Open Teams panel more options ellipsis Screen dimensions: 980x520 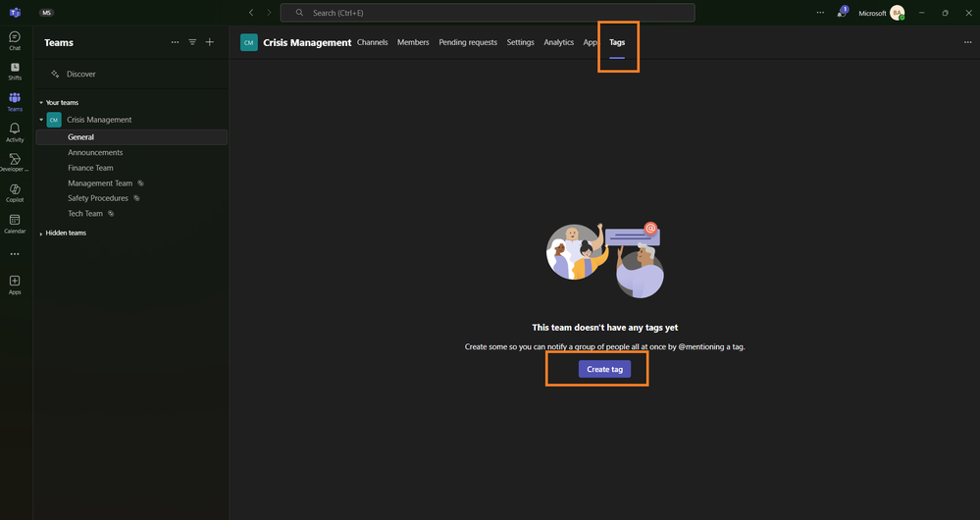[x=175, y=42]
